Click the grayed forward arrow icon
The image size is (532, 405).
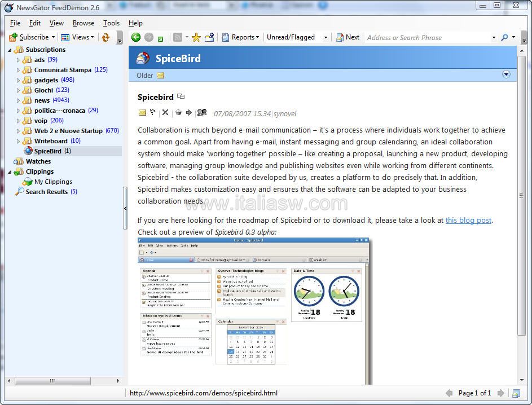pyautogui.click(x=148, y=37)
